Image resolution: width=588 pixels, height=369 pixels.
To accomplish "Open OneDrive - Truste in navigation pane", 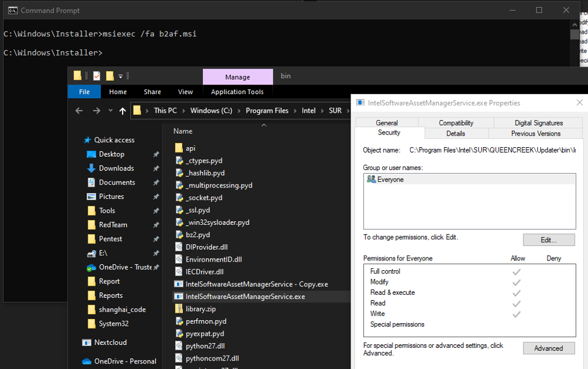I will pos(125,267).
